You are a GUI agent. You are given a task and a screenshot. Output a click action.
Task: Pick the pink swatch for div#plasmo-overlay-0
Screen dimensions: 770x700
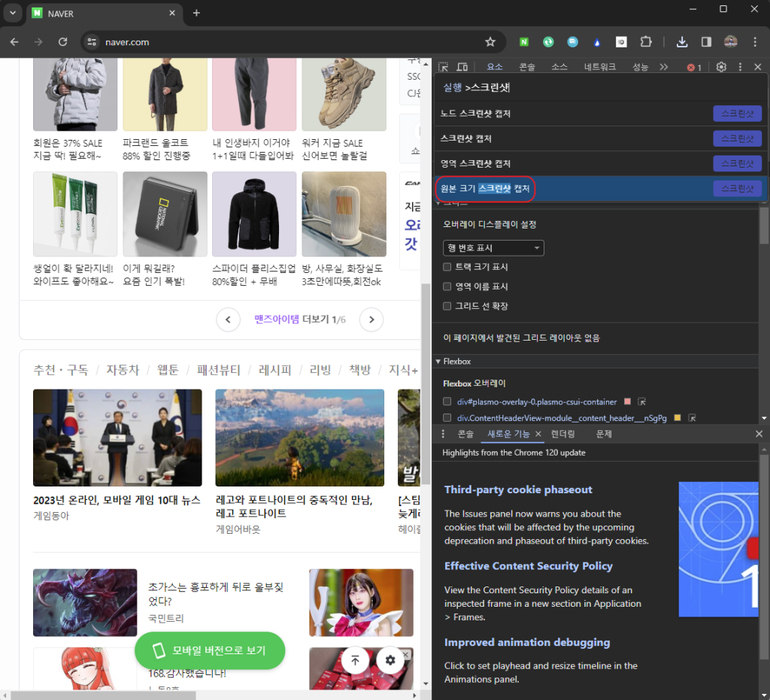[627, 402]
